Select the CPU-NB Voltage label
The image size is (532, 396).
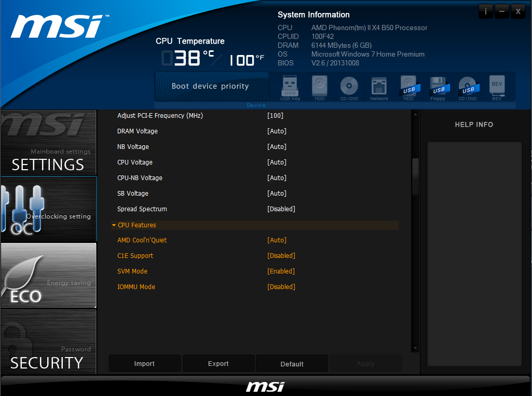[140, 178]
